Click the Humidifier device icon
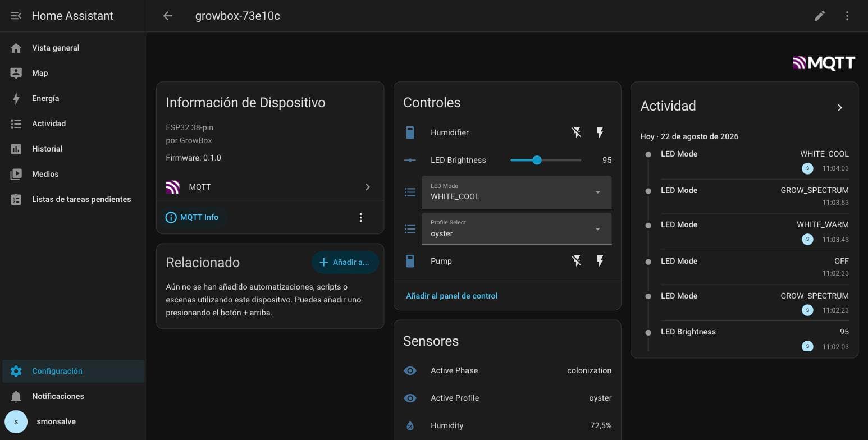Viewport: 868px width, 440px height. (x=410, y=132)
